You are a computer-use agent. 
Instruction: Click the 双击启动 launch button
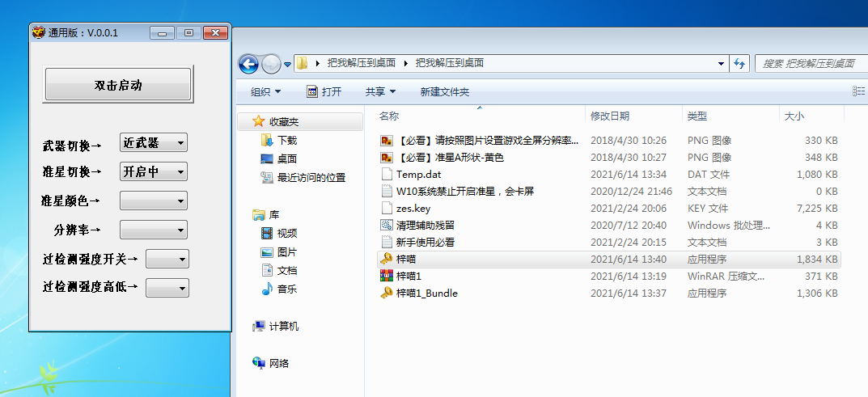(x=118, y=85)
